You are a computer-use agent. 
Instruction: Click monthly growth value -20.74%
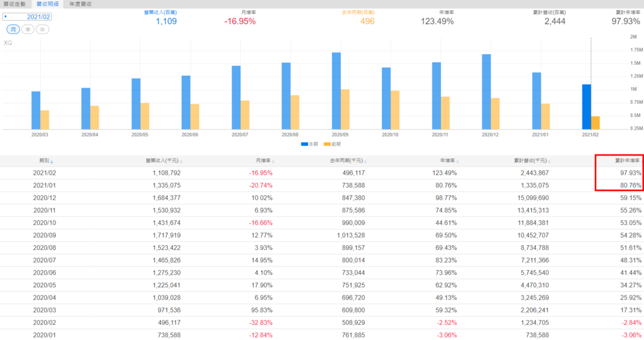click(x=261, y=185)
